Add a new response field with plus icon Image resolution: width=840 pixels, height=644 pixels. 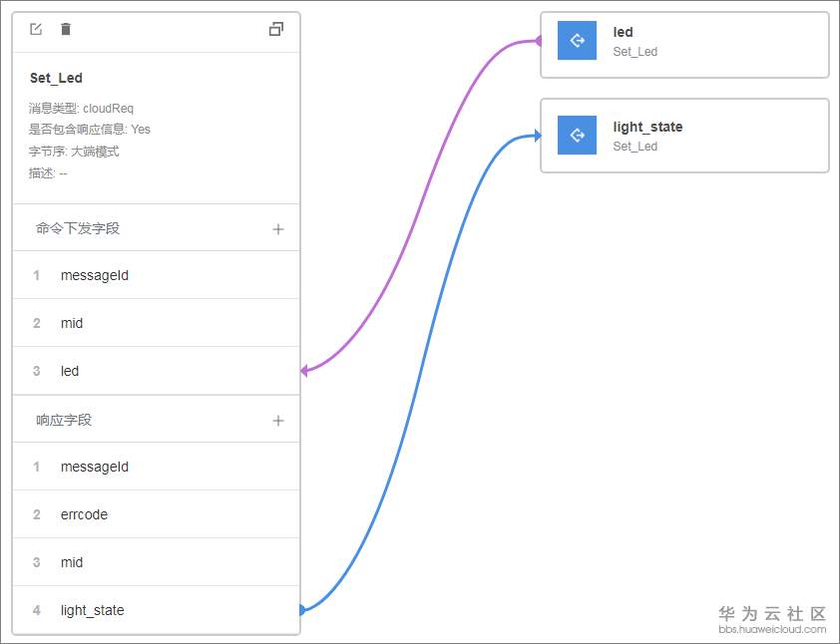(x=278, y=421)
